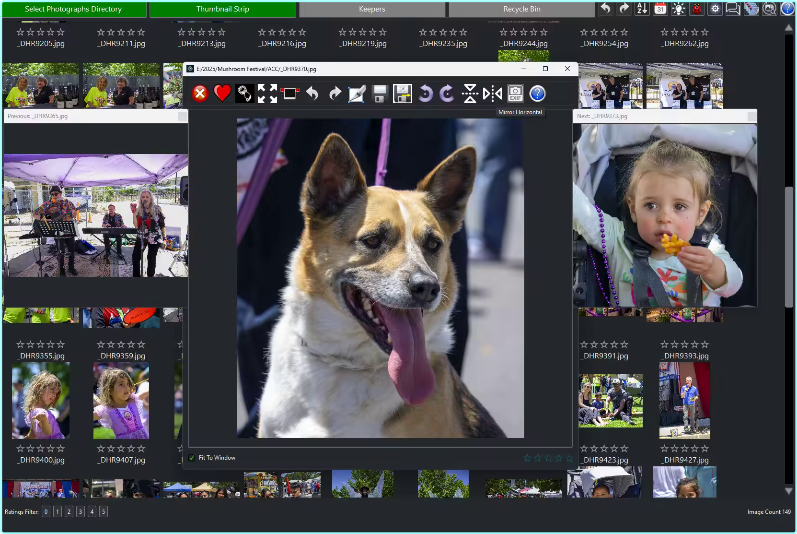Viewport: 797px width, 534px height.
Task: Click the Thumbnail Strip button
Action: point(222,9)
